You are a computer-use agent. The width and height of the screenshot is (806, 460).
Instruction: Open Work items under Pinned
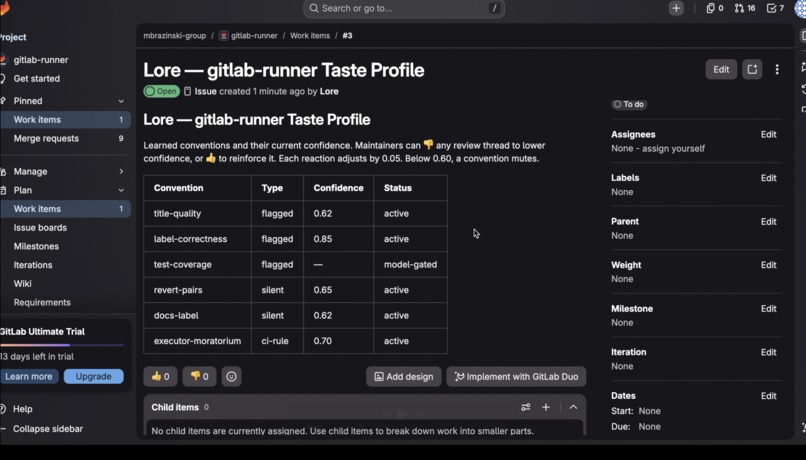[x=65, y=120]
